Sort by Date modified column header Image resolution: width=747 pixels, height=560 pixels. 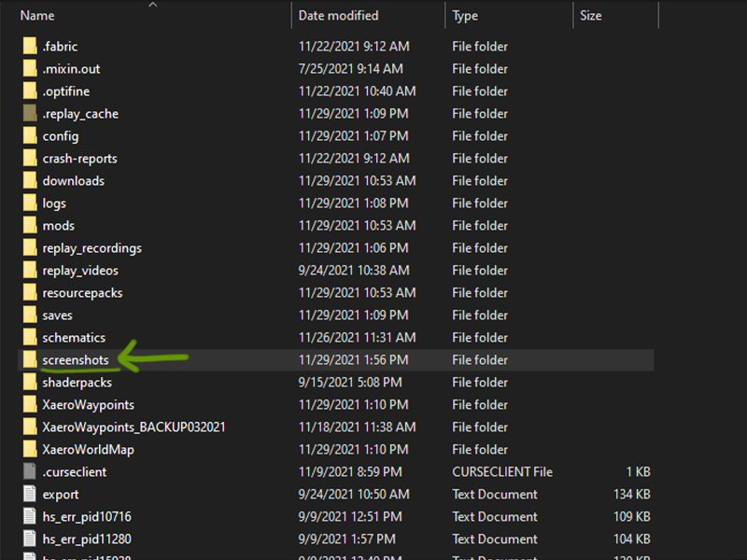point(338,16)
